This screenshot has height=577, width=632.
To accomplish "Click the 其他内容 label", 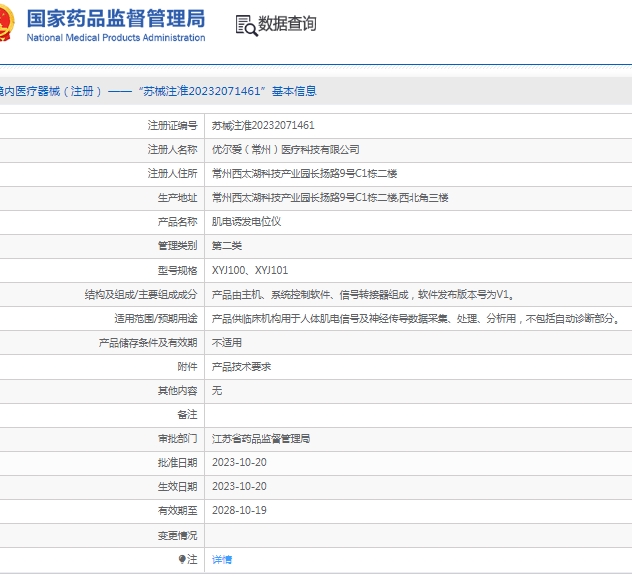I will point(177,390).
